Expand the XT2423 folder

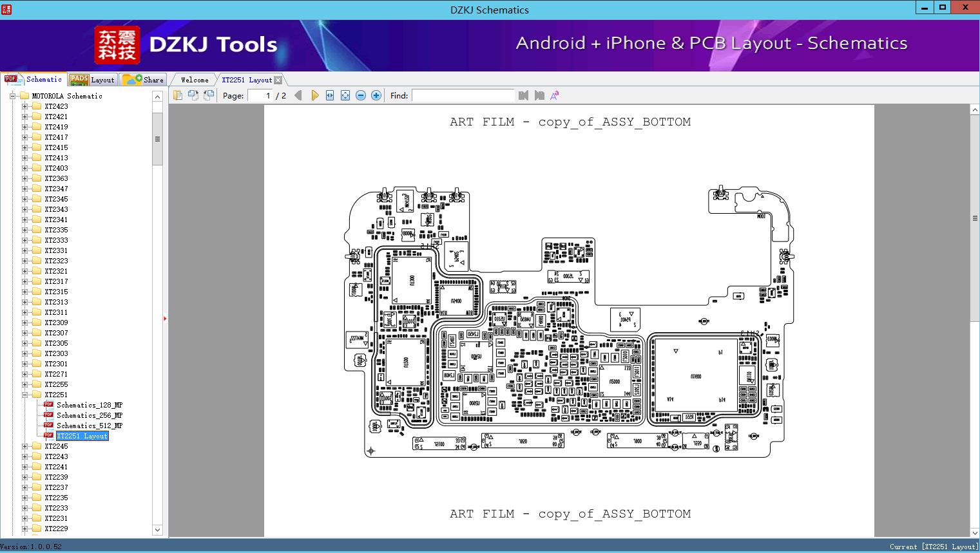click(25, 106)
